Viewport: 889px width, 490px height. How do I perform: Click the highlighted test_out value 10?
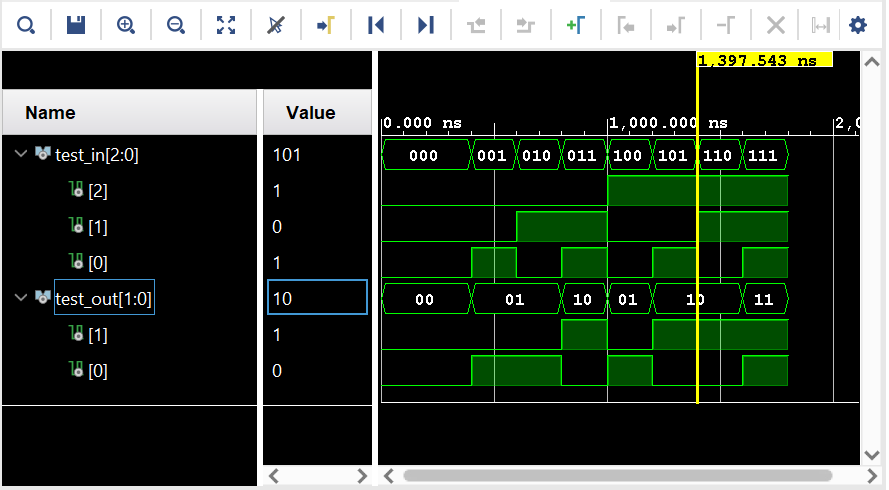317,297
